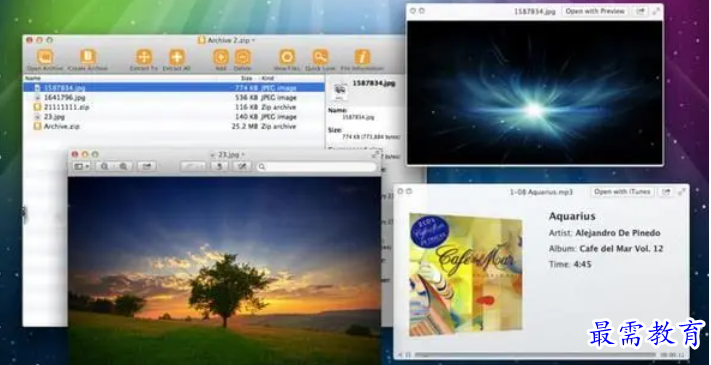Click Open with iTunes button
The image size is (711, 365).
tap(622, 192)
